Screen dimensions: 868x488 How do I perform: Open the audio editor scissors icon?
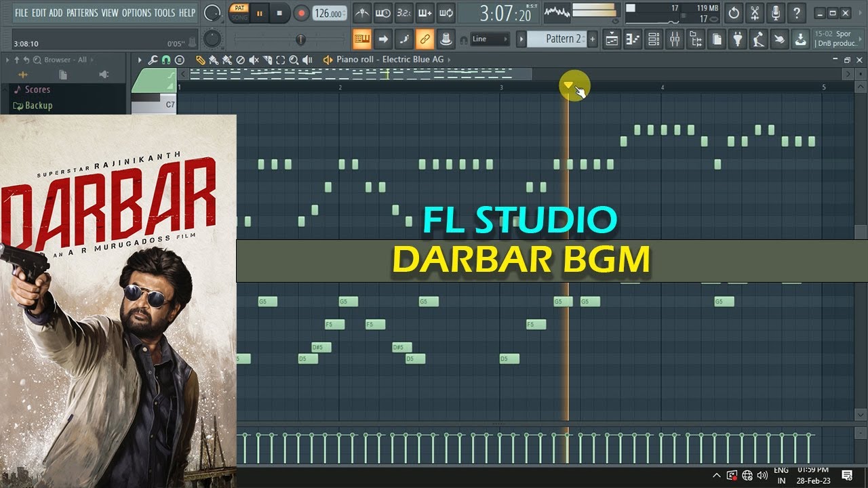[755, 13]
